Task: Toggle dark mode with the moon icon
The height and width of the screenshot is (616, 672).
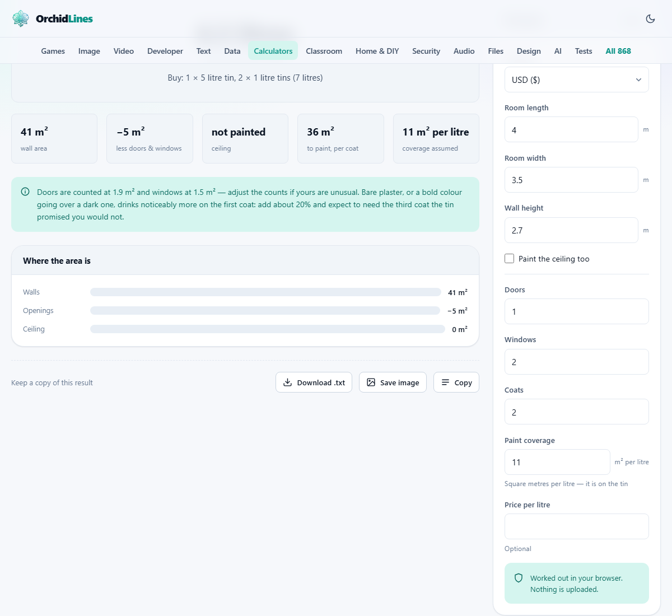Action: click(650, 18)
